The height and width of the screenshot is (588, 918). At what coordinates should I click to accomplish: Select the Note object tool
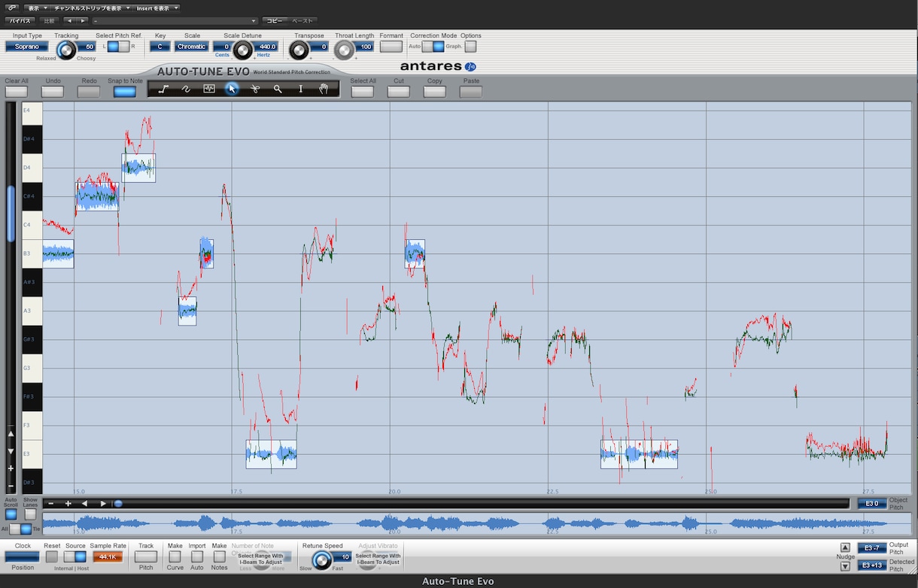(x=209, y=89)
